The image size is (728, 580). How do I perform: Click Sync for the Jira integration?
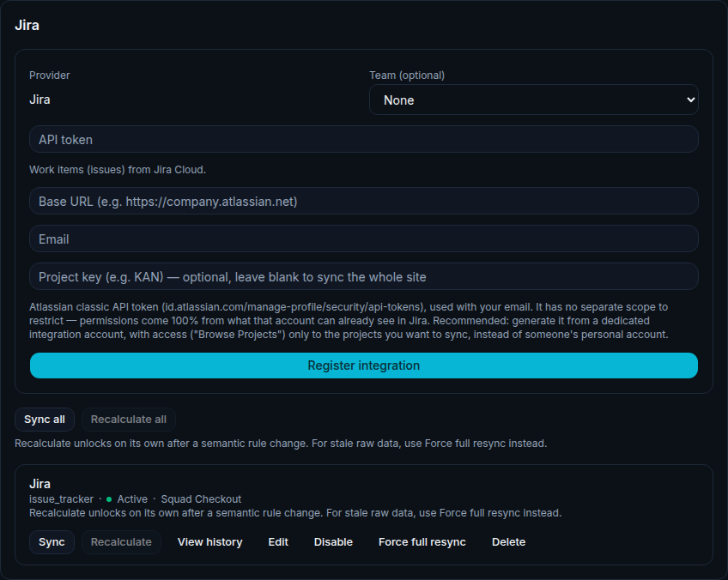[52, 542]
